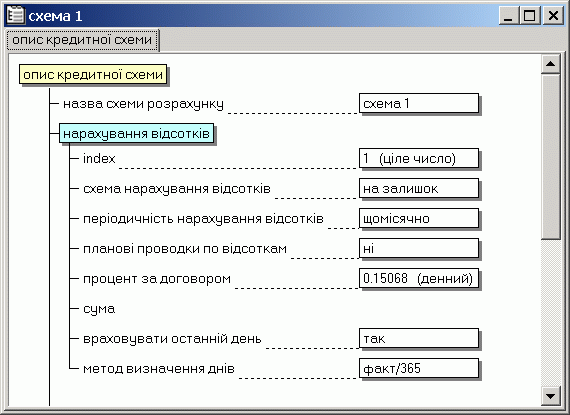Edit the '0.15068 (денний)' percent field
570x415 pixels.
click(x=419, y=278)
